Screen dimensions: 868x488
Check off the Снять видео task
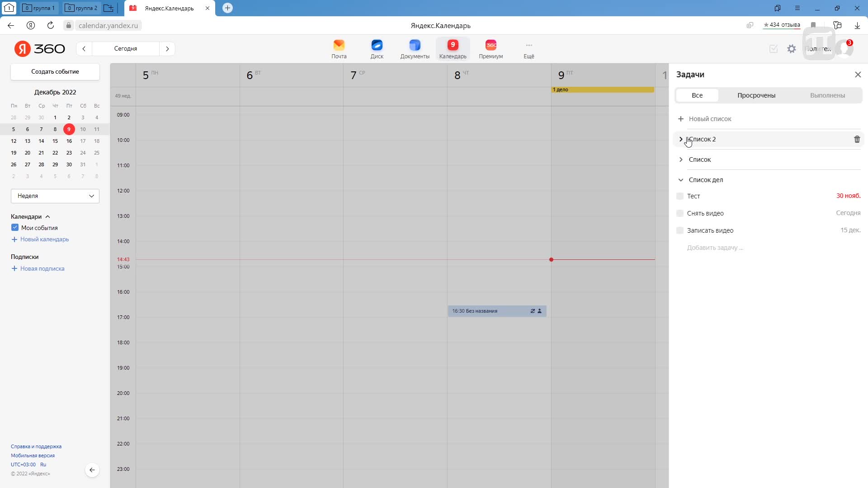679,213
